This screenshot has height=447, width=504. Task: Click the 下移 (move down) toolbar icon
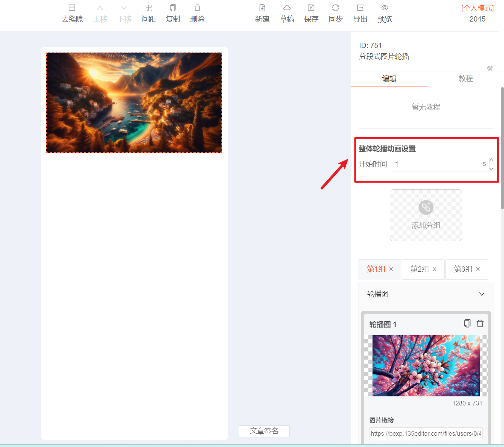coord(124,8)
